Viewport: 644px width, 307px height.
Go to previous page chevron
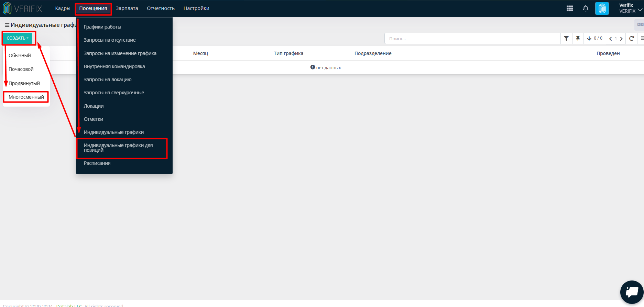(x=611, y=39)
